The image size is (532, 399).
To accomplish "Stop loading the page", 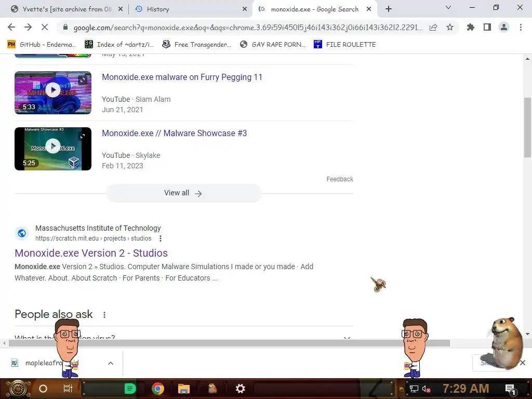I will click(45, 27).
